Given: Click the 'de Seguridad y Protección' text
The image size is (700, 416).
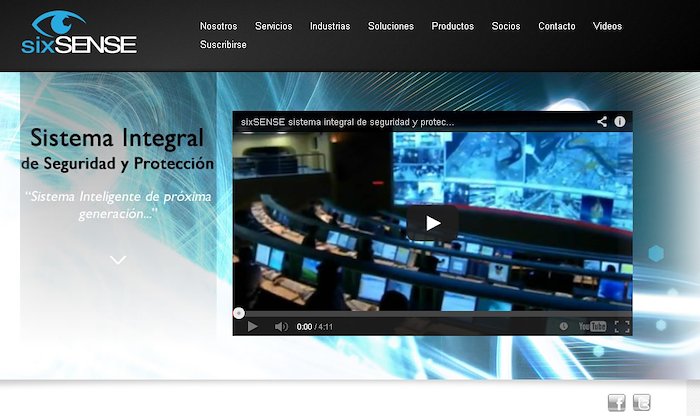Looking at the screenshot, I should tap(117, 163).
